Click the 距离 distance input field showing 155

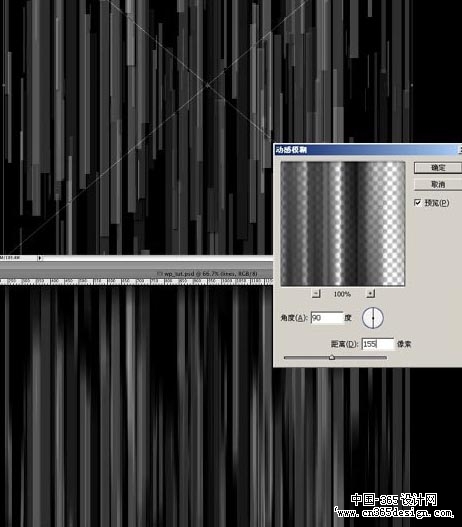pos(378,344)
